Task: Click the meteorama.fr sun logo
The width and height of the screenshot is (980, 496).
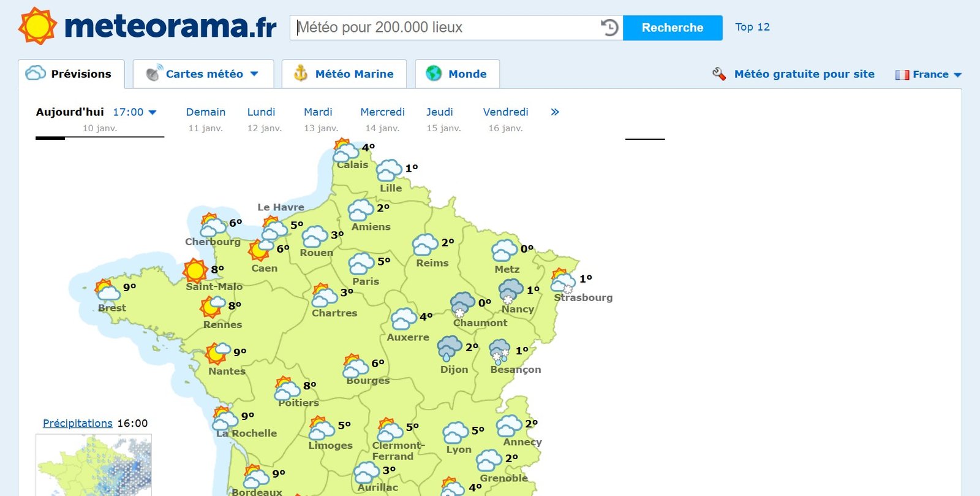Action: click(37, 26)
